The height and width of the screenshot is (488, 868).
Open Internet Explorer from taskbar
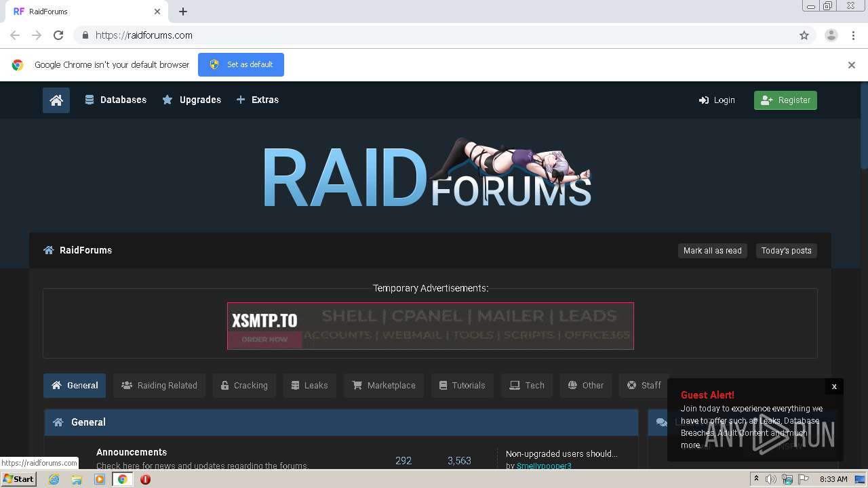click(x=54, y=479)
